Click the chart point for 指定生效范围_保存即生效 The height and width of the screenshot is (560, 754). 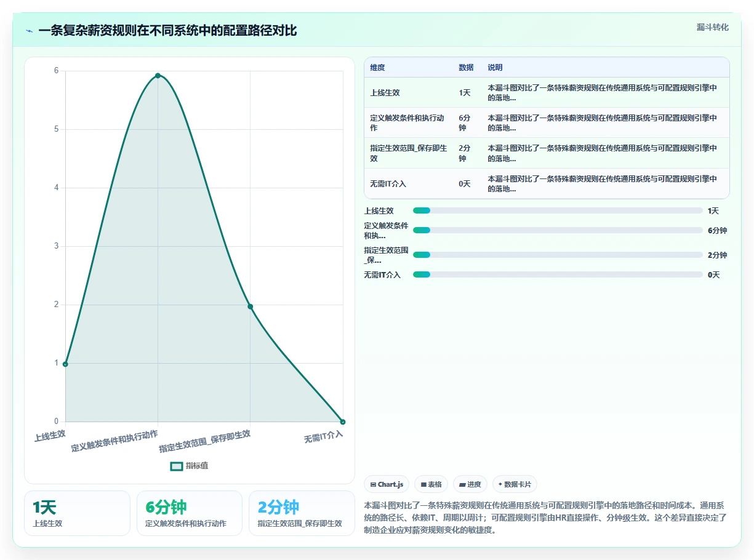pos(250,306)
